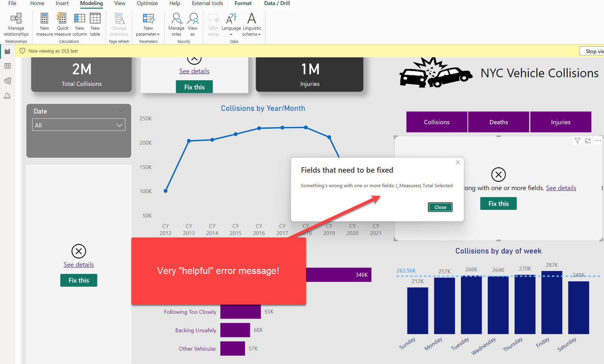Open the External tools tab
This screenshot has height=364, width=604.
(x=207, y=3)
